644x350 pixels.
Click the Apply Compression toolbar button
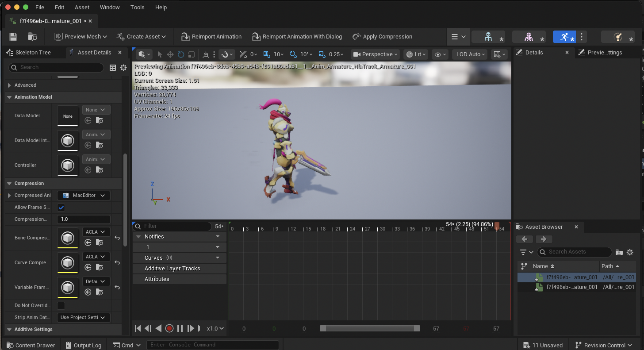tap(382, 37)
